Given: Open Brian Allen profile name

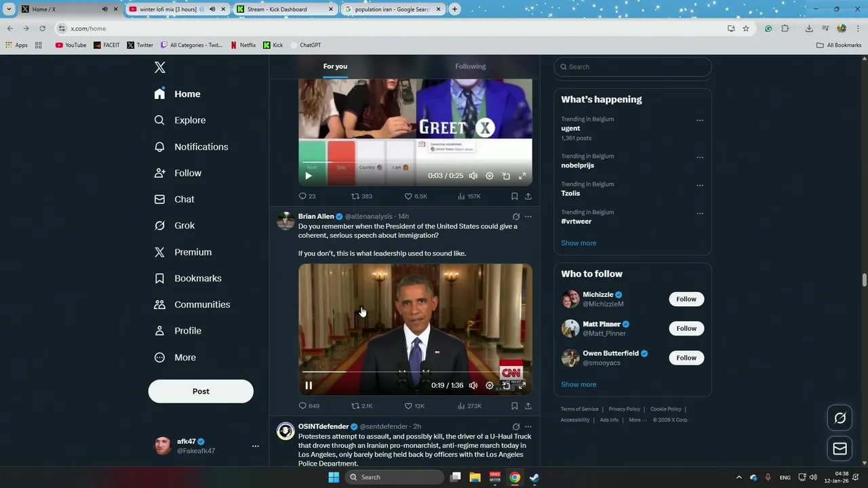Looking at the screenshot, I should tap(316, 216).
